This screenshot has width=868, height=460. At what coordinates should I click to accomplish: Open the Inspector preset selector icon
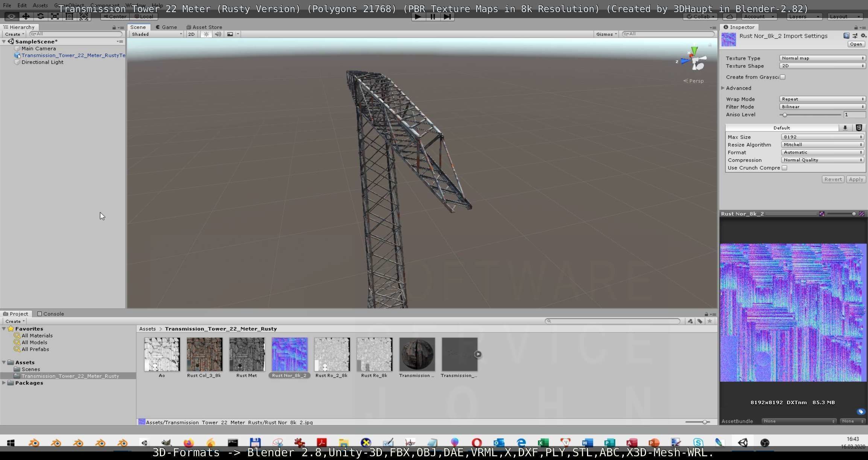point(855,36)
